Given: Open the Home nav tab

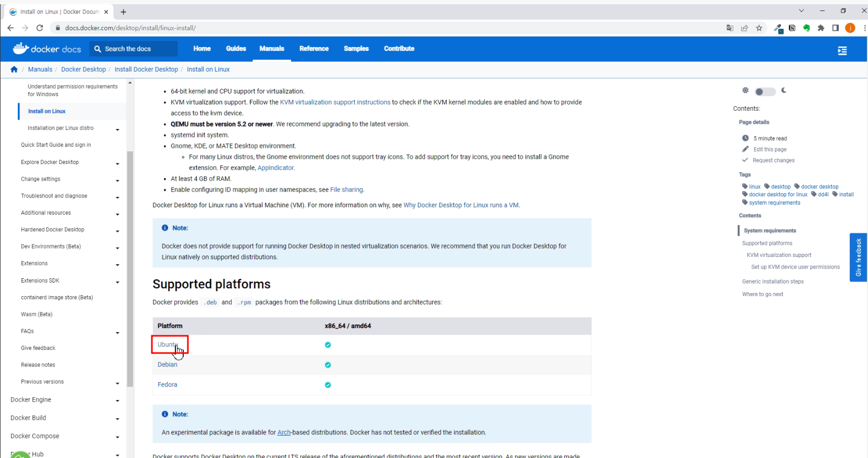Looking at the screenshot, I should click(202, 49).
